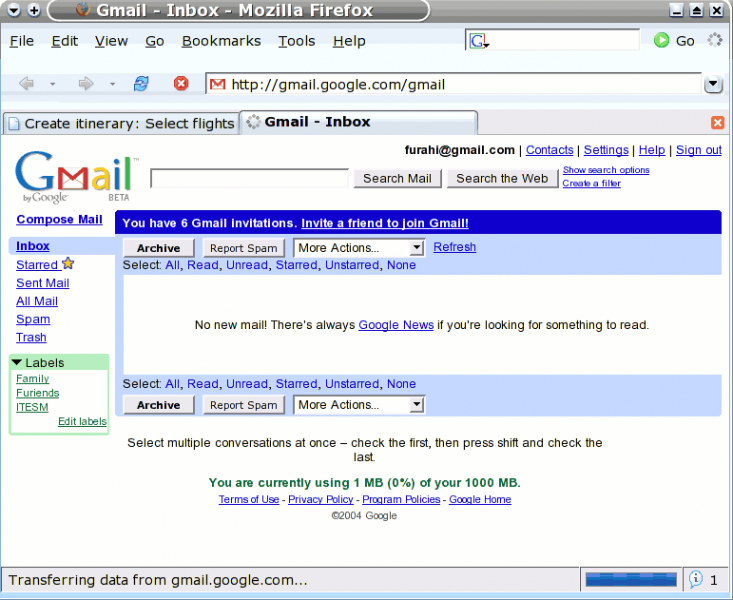Collapse the Labels panel triangle
733x600 pixels.
(17, 362)
